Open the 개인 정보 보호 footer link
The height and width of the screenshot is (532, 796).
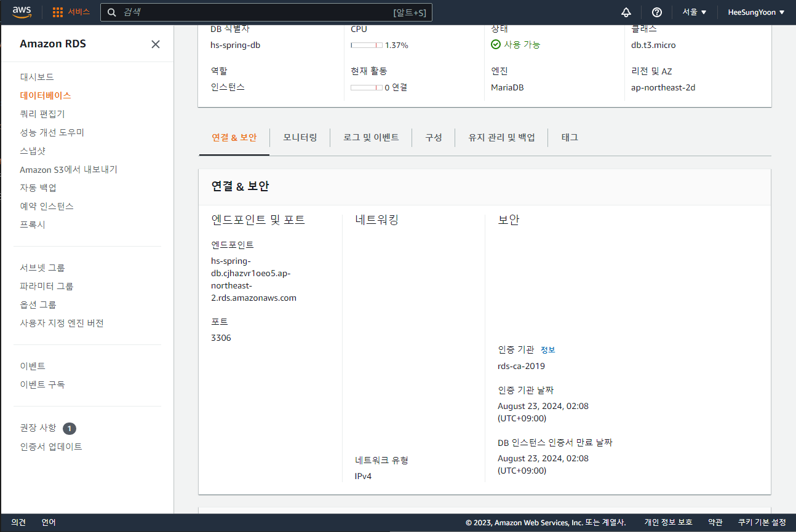669,522
